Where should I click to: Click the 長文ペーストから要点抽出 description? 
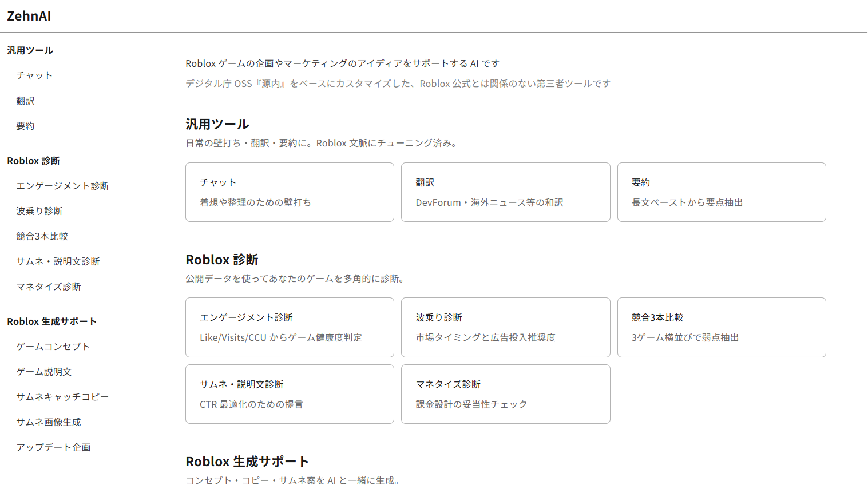[x=687, y=202]
